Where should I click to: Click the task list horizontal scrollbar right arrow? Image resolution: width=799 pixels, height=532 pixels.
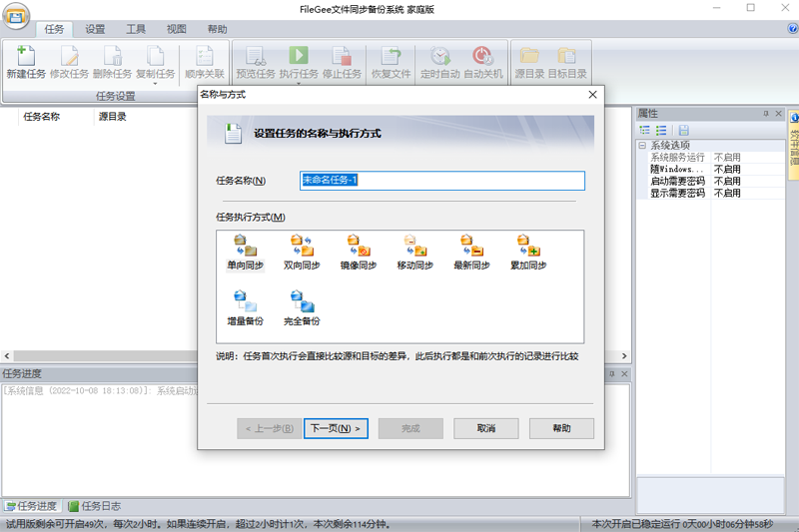pyautogui.click(x=624, y=356)
